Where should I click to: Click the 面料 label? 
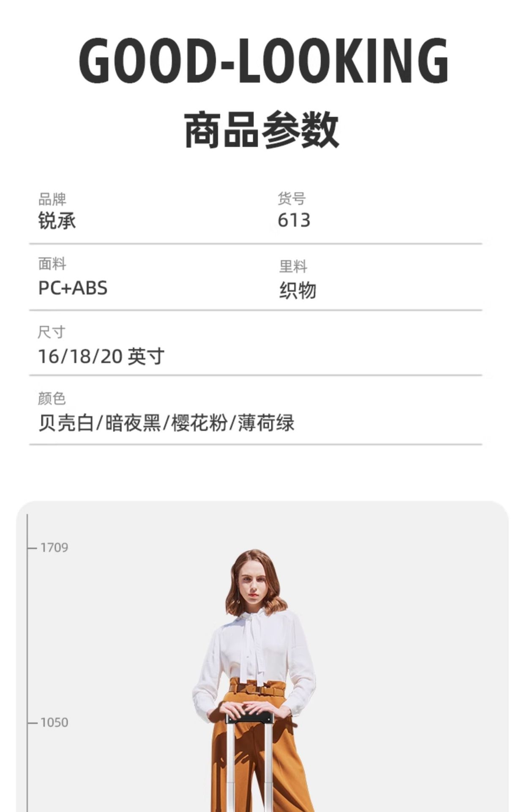point(52,264)
